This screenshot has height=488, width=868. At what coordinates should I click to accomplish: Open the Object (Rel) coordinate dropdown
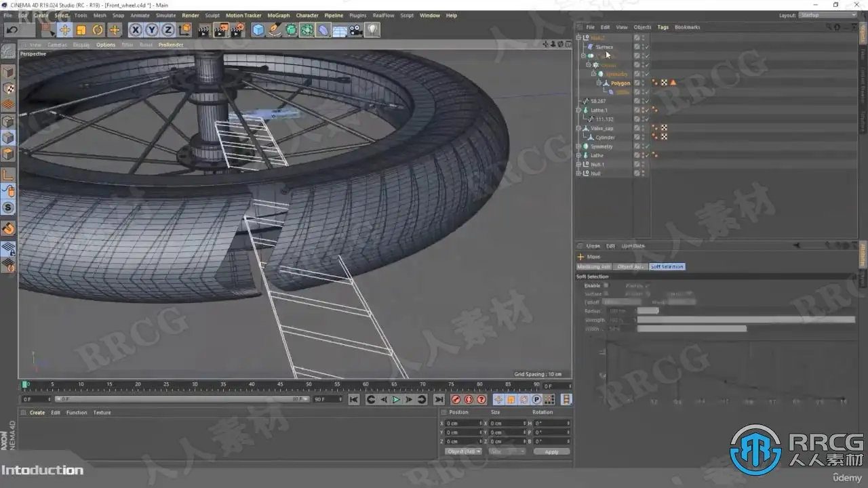pyautogui.click(x=463, y=451)
